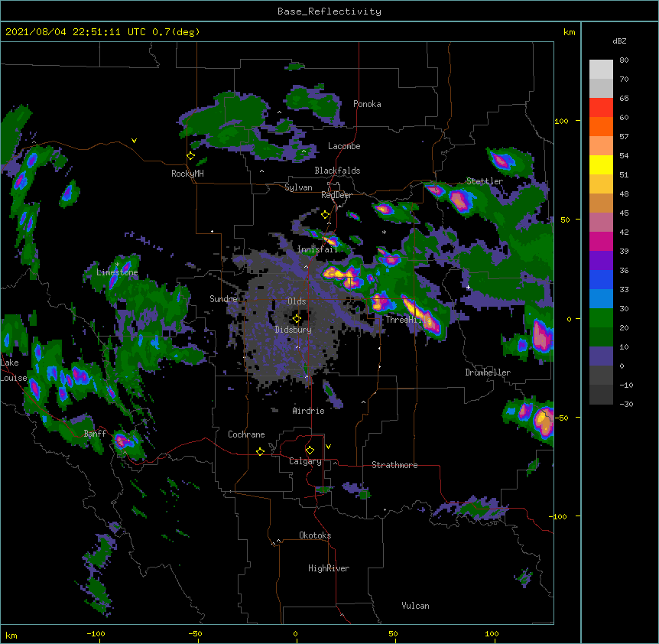659x644 pixels.
Task: Click the Calgary city label
Action: [305, 461]
